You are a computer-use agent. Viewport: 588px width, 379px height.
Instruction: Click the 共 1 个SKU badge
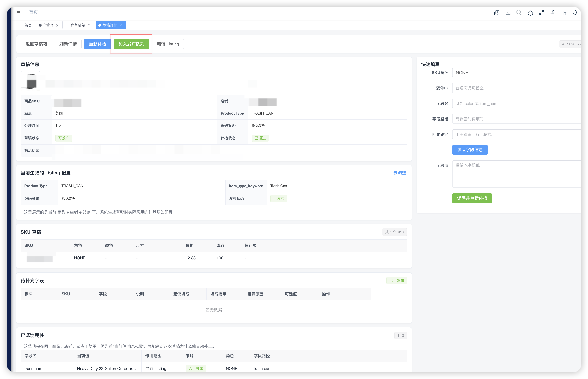(x=395, y=232)
